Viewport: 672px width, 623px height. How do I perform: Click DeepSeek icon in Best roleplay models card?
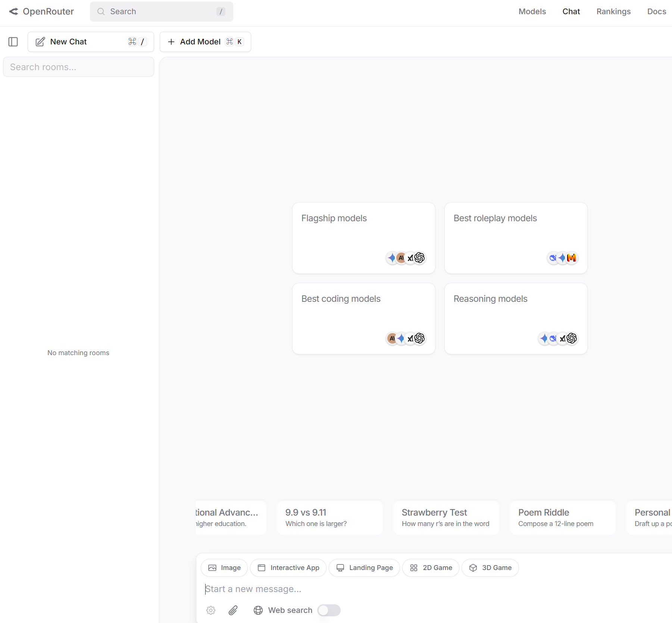pos(553,258)
